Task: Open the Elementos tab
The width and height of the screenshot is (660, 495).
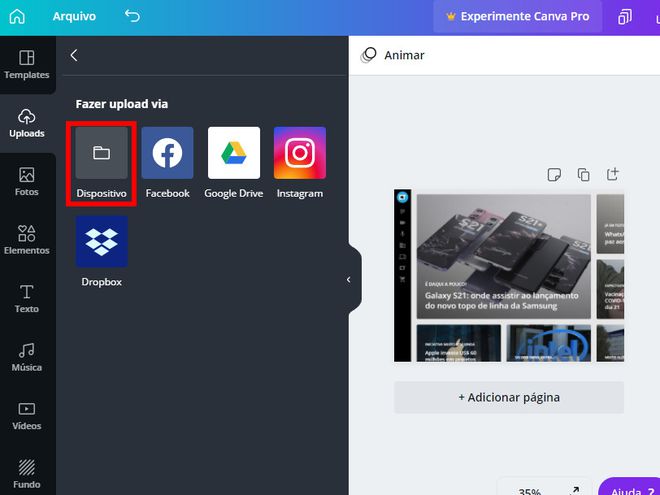Action: pos(27,240)
